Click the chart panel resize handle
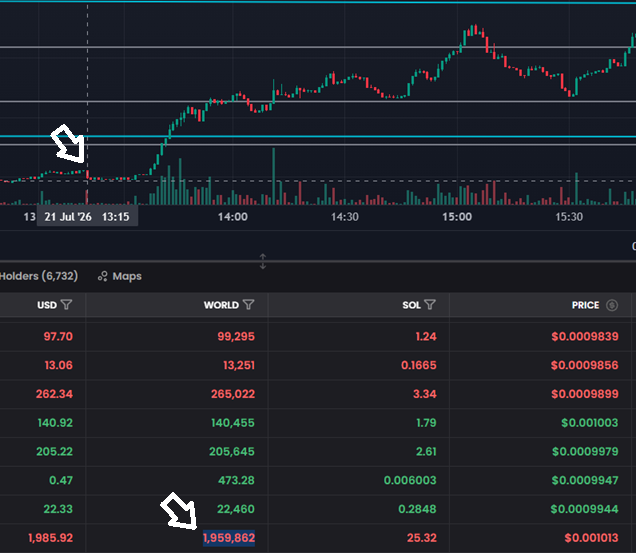Viewport: 636px width, 553px height. tap(263, 262)
